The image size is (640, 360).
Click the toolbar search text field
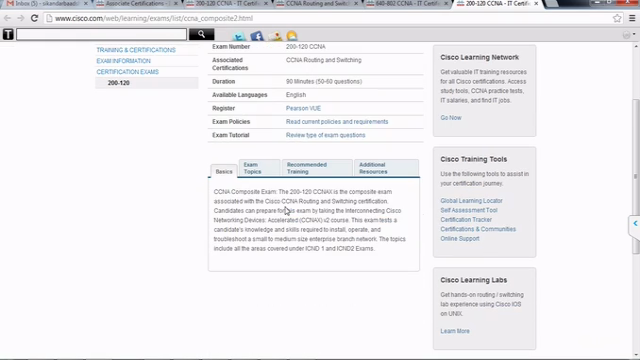point(101,34)
